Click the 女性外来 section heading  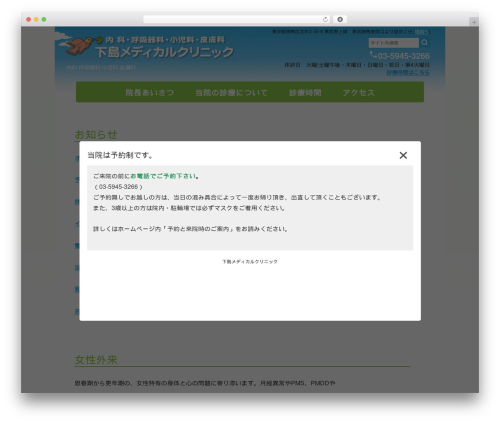pos(96,360)
